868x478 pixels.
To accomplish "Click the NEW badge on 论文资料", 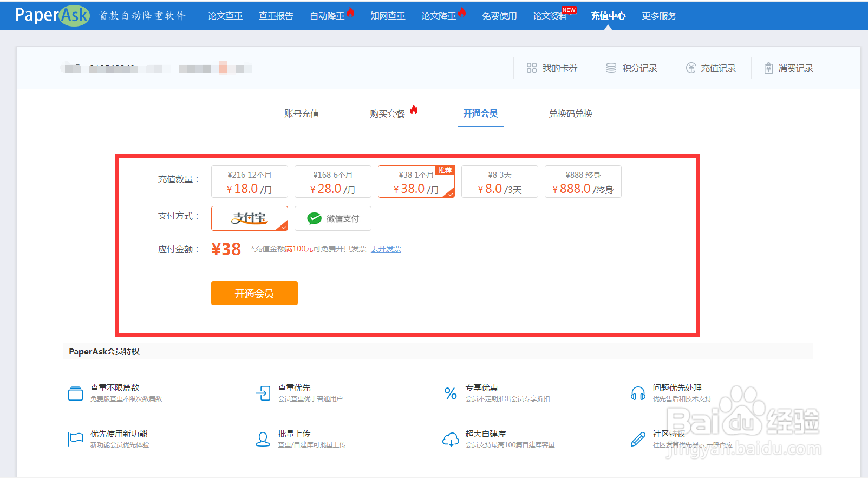I will coord(569,10).
